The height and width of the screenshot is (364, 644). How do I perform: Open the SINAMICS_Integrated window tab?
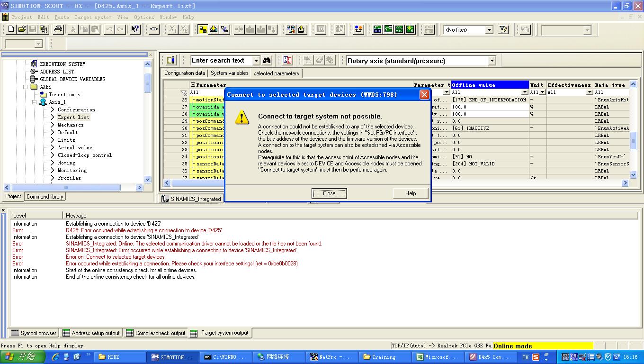pyautogui.click(x=191, y=199)
